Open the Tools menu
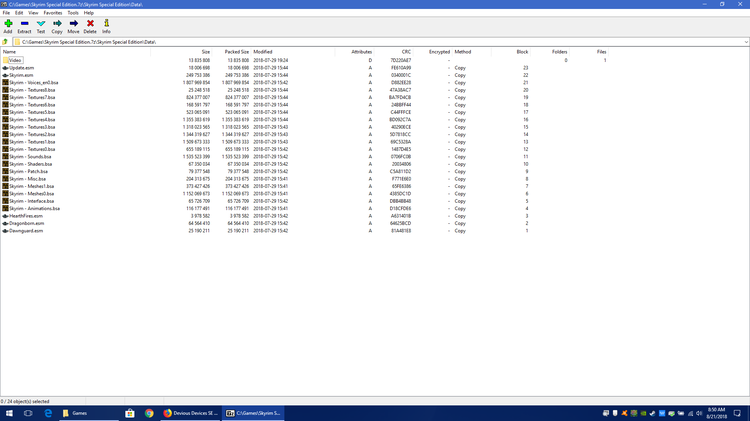The height and width of the screenshot is (421, 750). [73, 13]
